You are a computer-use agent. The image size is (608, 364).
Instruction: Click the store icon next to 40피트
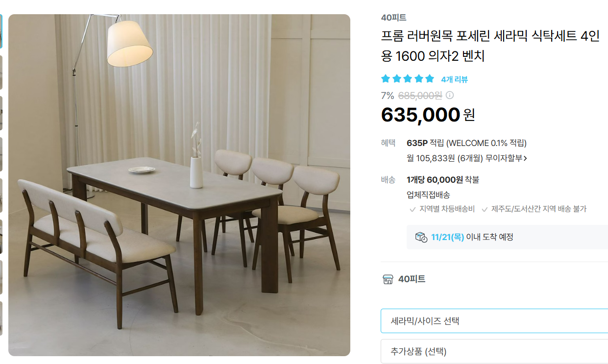click(388, 279)
